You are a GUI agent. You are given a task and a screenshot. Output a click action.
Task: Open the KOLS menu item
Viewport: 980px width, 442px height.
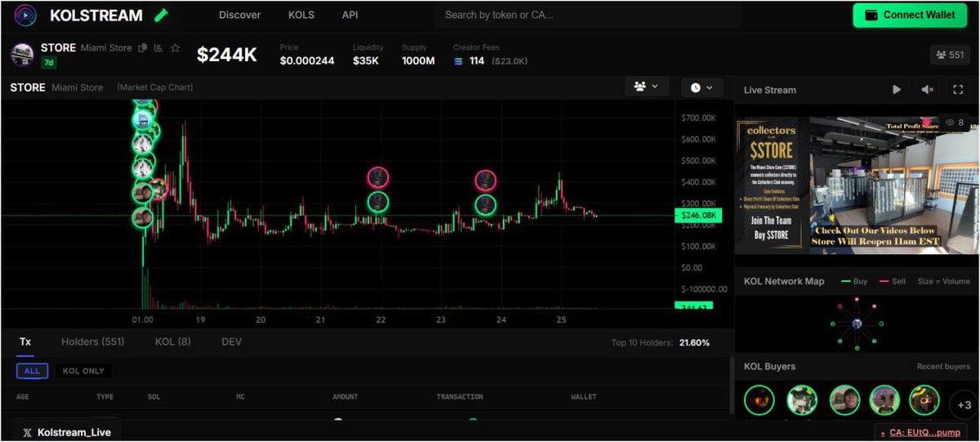301,15
